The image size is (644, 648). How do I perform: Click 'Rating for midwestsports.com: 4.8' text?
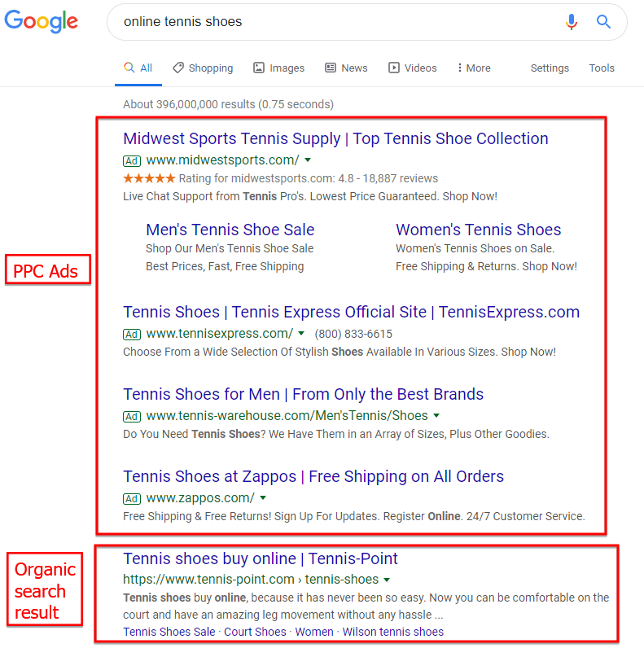coord(309,178)
